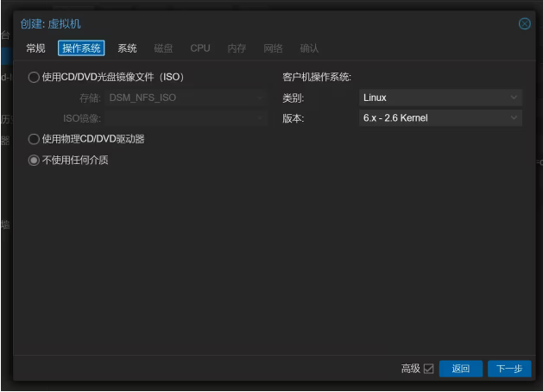Click the 下一步 button
Screen dimensions: 543x392
[509, 369]
